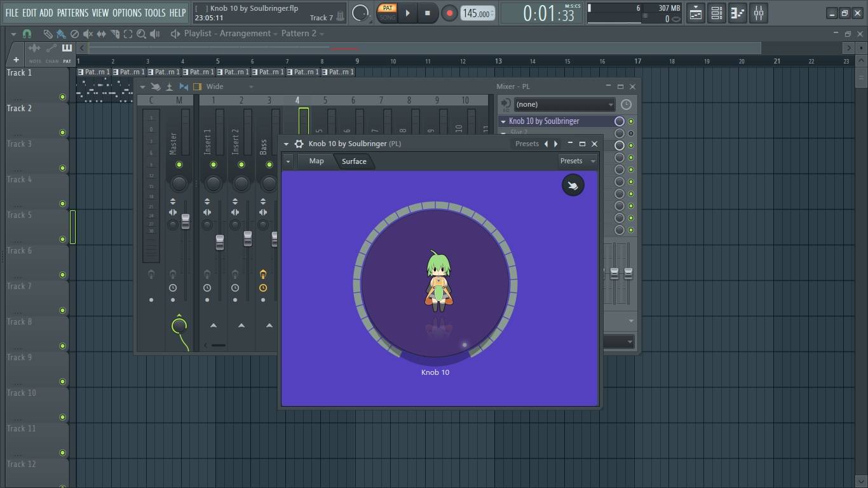This screenshot has height=488, width=868.
Task: Click the mixer orange layout square icon
Action: 197,86
